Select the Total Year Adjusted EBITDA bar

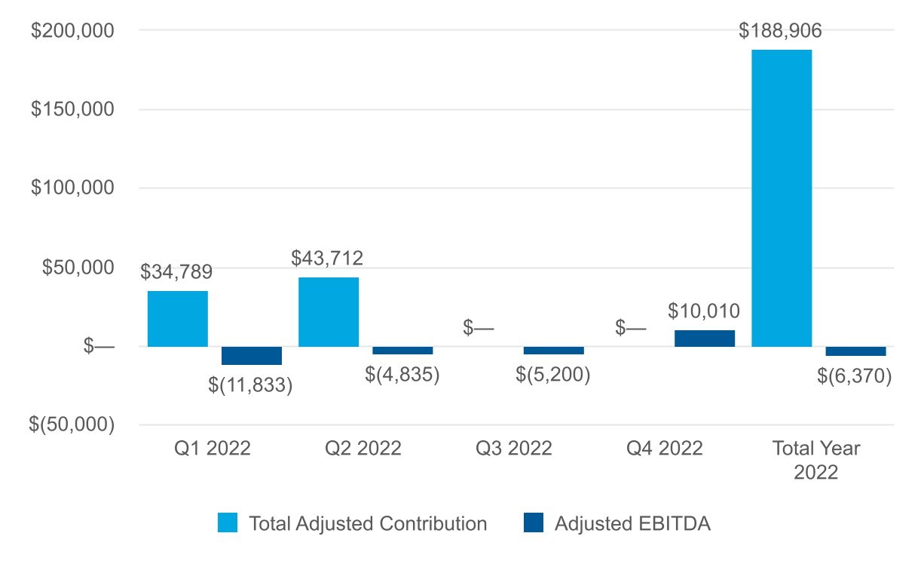point(855,351)
